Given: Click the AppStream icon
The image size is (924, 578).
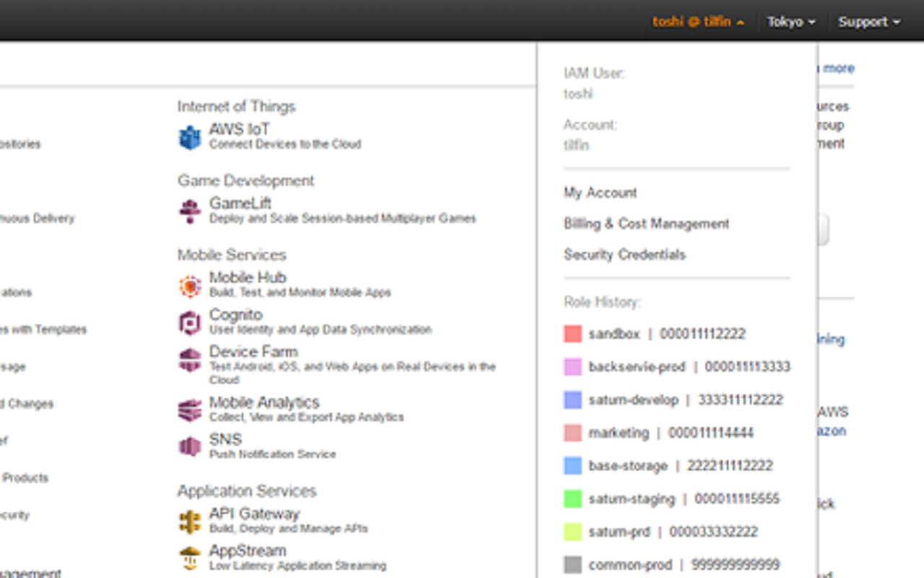Looking at the screenshot, I should pyautogui.click(x=189, y=556).
